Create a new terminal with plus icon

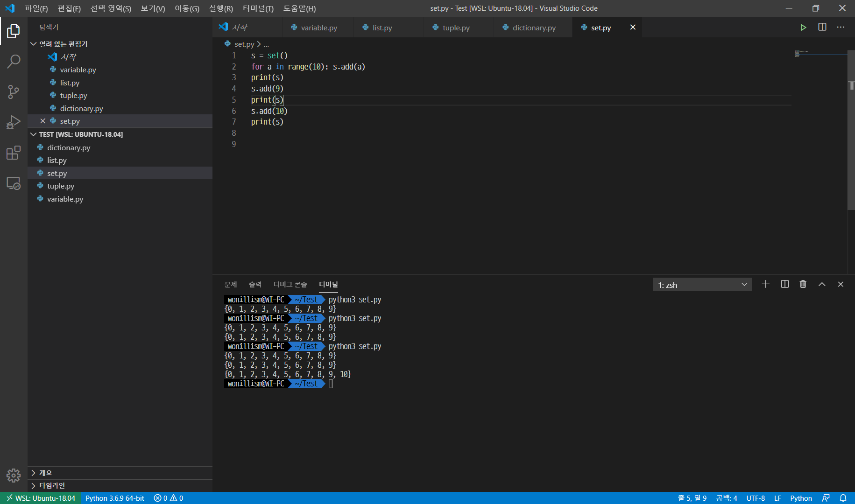(x=765, y=284)
